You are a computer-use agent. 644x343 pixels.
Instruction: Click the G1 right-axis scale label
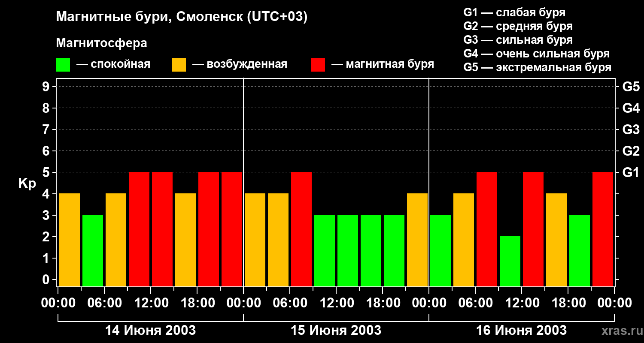[x=631, y=172]
